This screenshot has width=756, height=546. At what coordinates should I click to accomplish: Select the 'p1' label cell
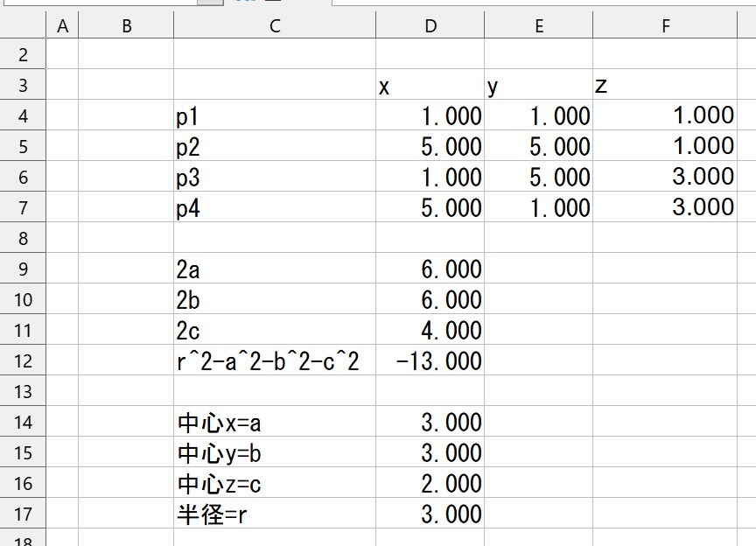point(275,115)
